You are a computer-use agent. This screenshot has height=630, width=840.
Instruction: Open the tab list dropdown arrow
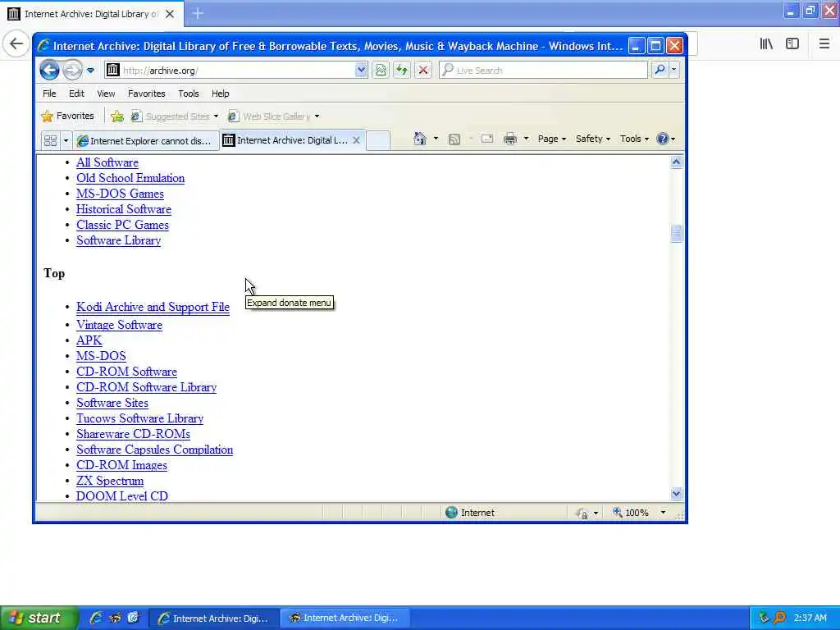pyautogui.click(x=66, y=140)
